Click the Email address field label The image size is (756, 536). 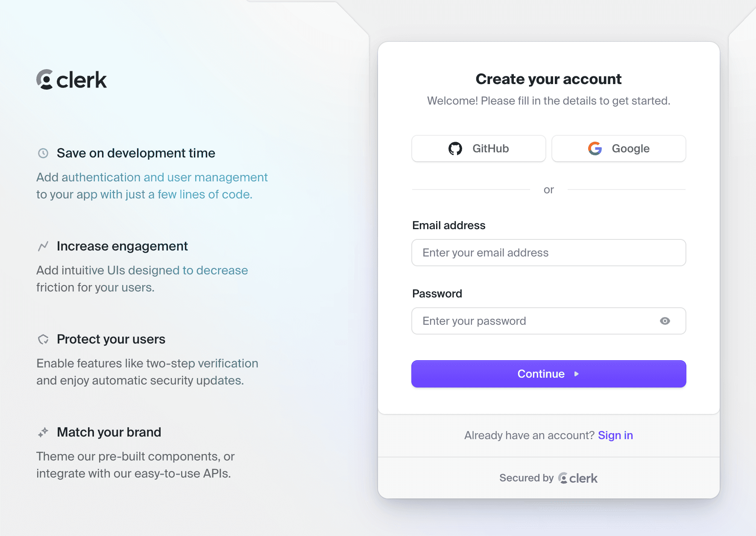[x=448, y=225]
